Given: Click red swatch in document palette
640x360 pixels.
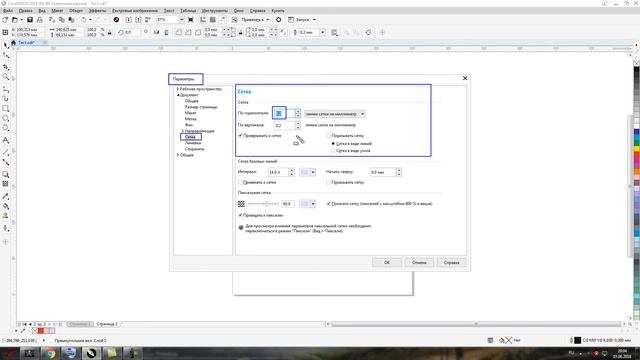Looking at the screenshot, I should [40, 331].
